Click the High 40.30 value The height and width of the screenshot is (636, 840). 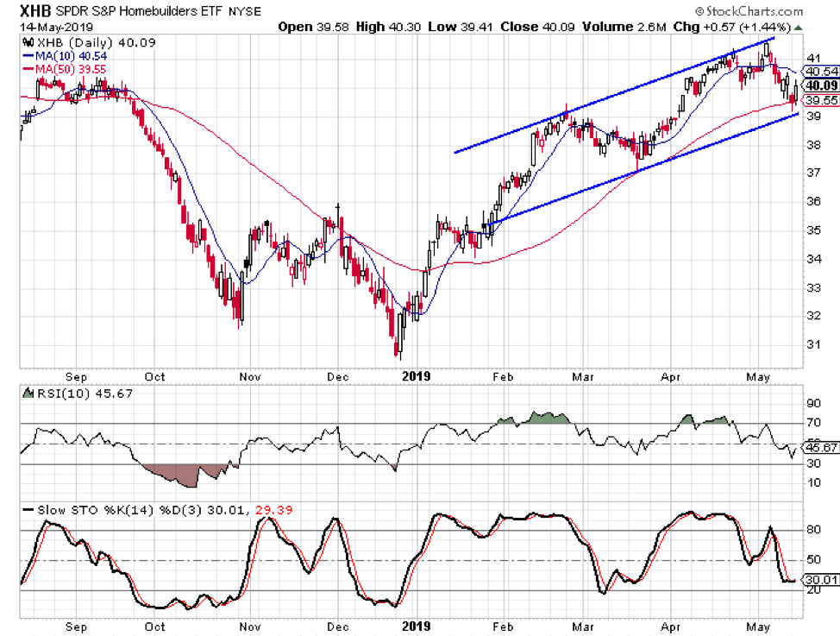[388, 27]
